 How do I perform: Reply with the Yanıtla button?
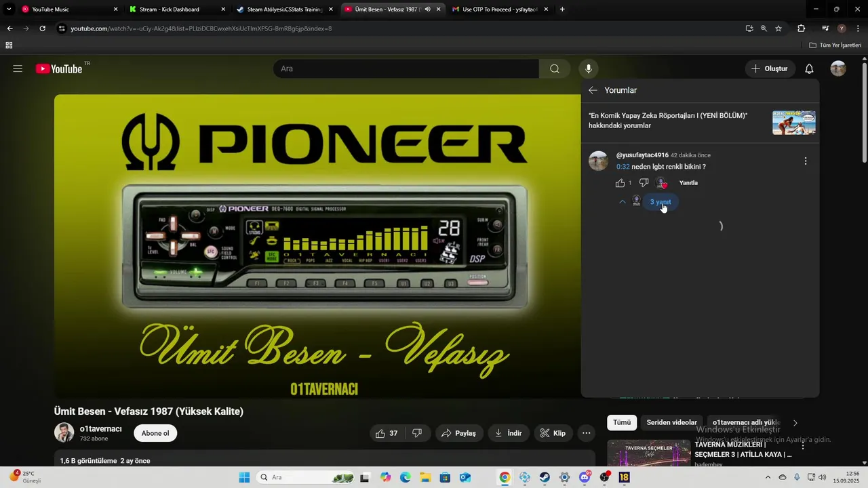click(x=688, y=183)
